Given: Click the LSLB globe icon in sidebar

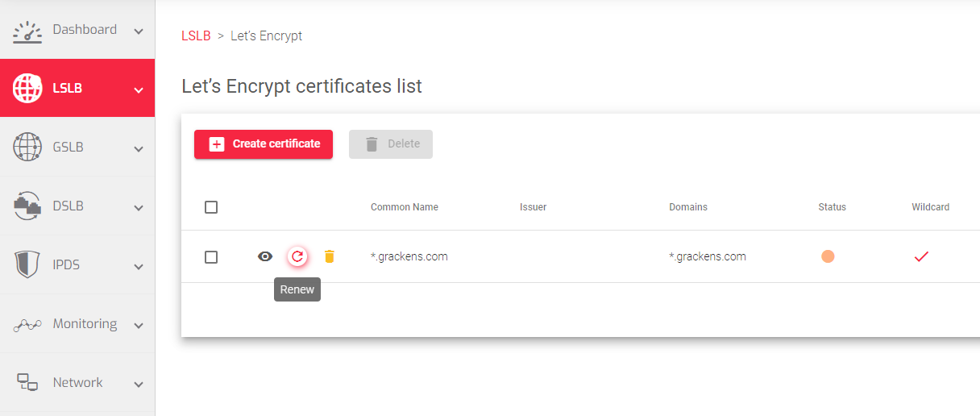Looking at the screenshot, I should click(27, 89).
